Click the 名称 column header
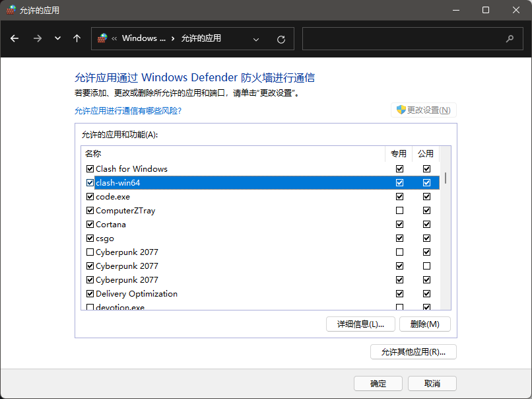532x399 pixels. click(x=93, y=153)
